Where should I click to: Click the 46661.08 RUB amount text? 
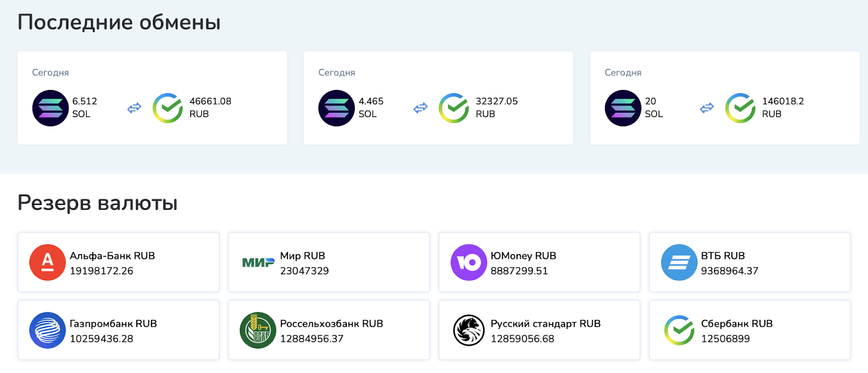click(x=210, y=107)
